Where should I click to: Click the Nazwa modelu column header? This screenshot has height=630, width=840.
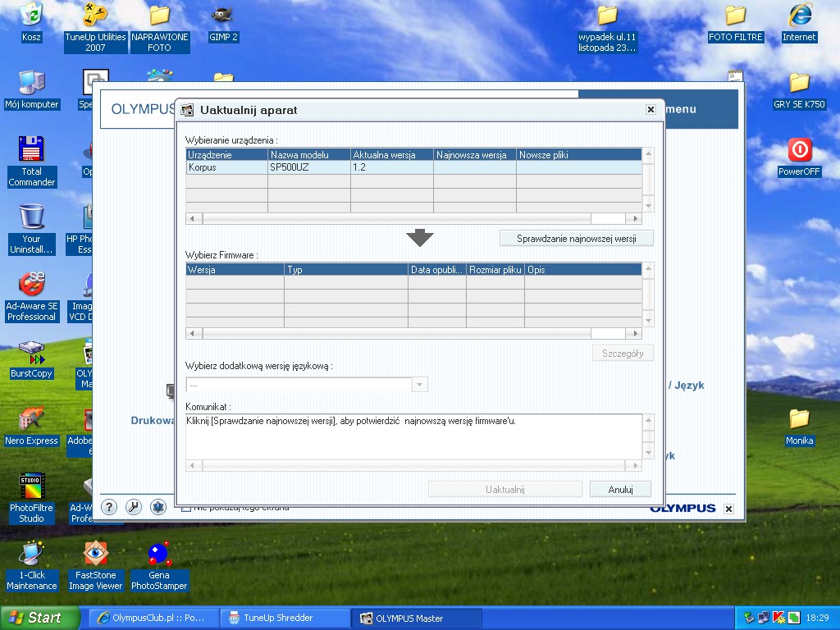[309, 154]
